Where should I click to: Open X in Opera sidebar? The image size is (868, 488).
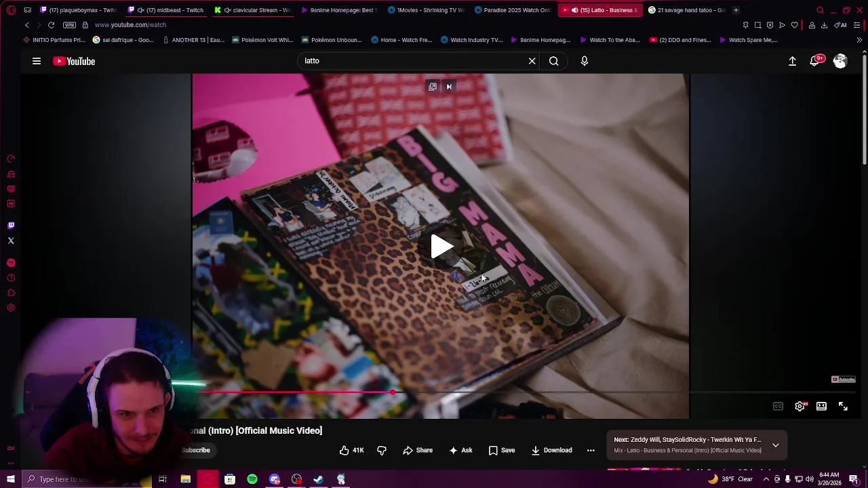[11, 241]
